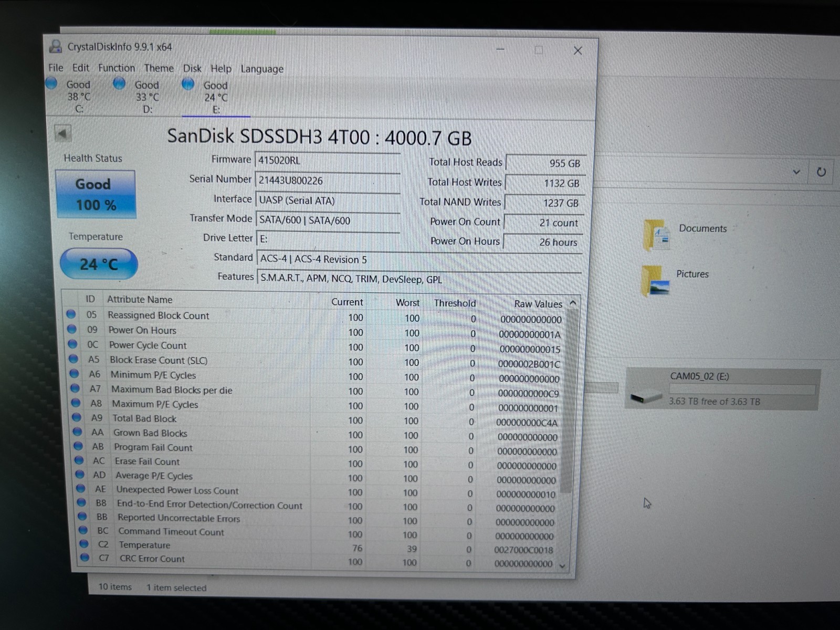
Task: Click status dot for Erase Fail Count
Action: tap(79, 460)
